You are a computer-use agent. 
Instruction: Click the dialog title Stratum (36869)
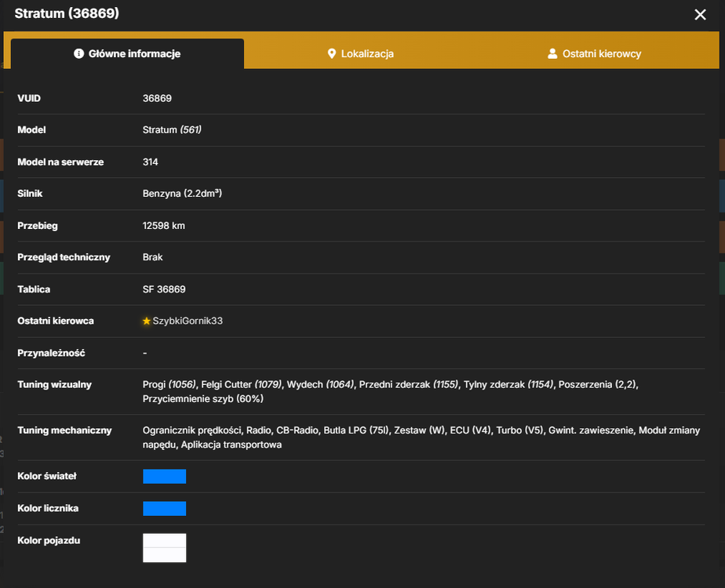[67, 13]
